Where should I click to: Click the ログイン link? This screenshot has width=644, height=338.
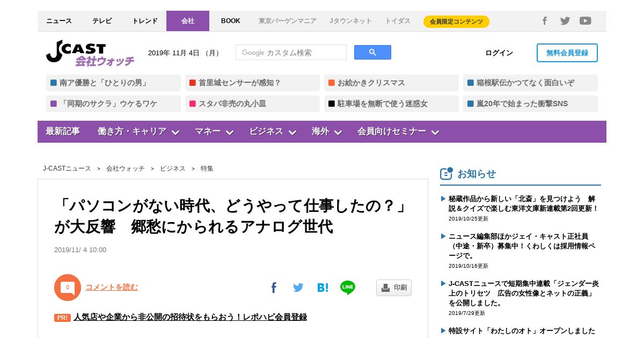(x=499, y=53)
